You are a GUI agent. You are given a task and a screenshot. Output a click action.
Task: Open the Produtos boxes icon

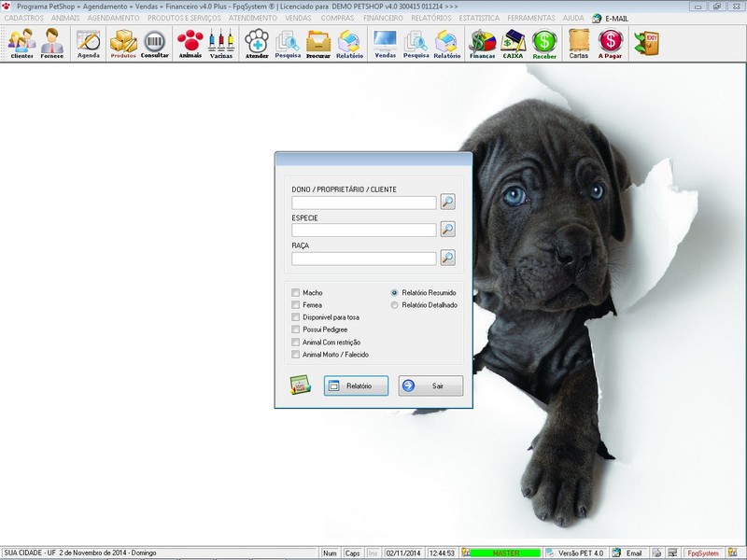(123, 43)
